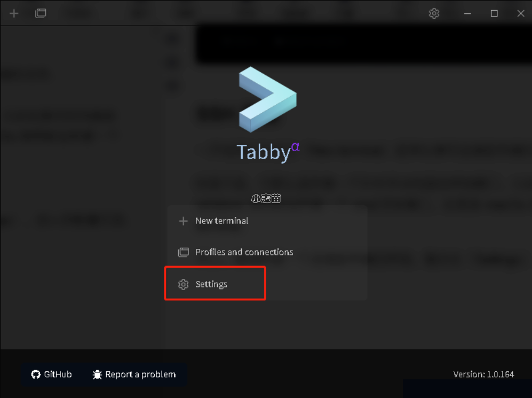Click the purple alpha symbol beside Tabby
532x398 pixels.
tap(295, 147)
